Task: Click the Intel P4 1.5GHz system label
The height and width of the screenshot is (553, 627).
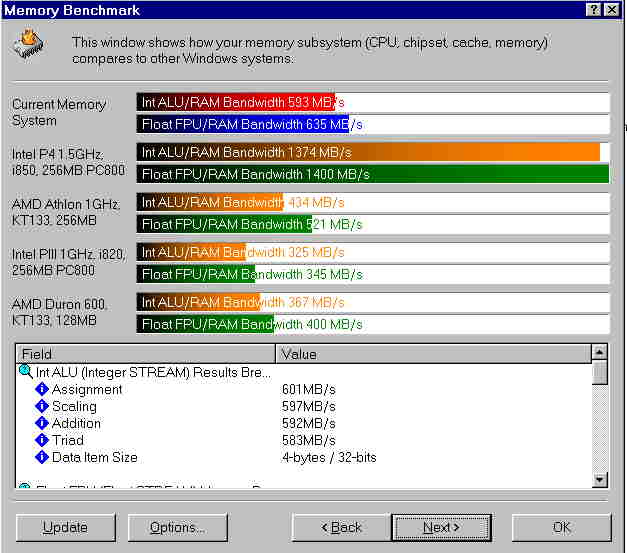Action: tap(68, 162)
